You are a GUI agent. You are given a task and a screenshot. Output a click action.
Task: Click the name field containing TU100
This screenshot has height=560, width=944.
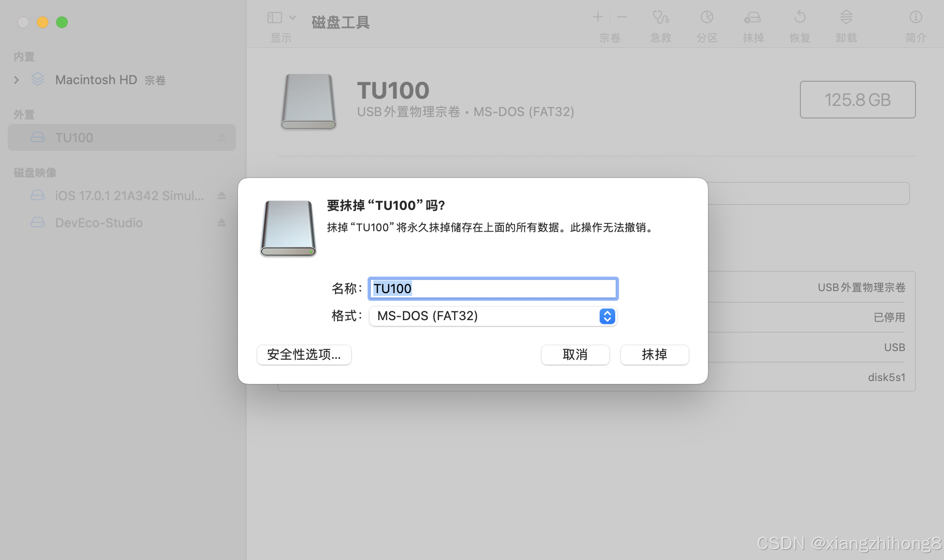tap(493, 289)
